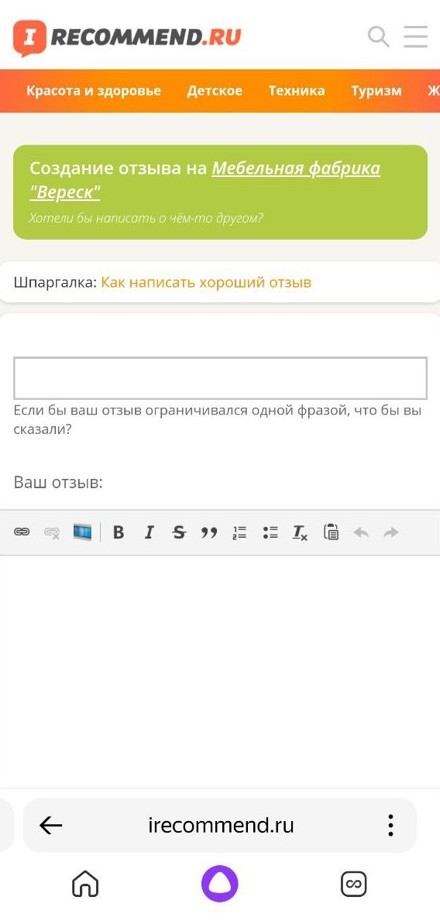Toggle bold formatting
This screenshot has height=921, width=440.
(119, 533)
